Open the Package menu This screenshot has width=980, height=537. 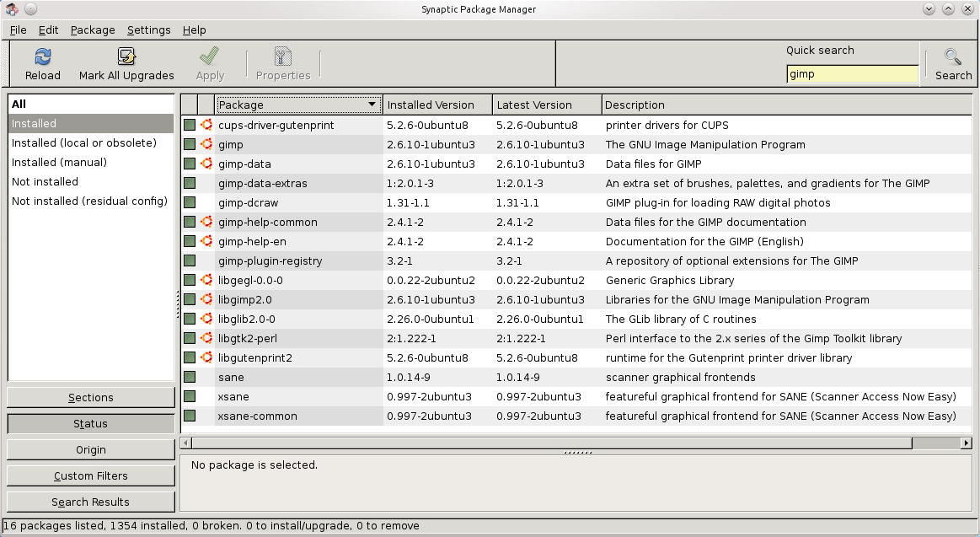(93, 30)
